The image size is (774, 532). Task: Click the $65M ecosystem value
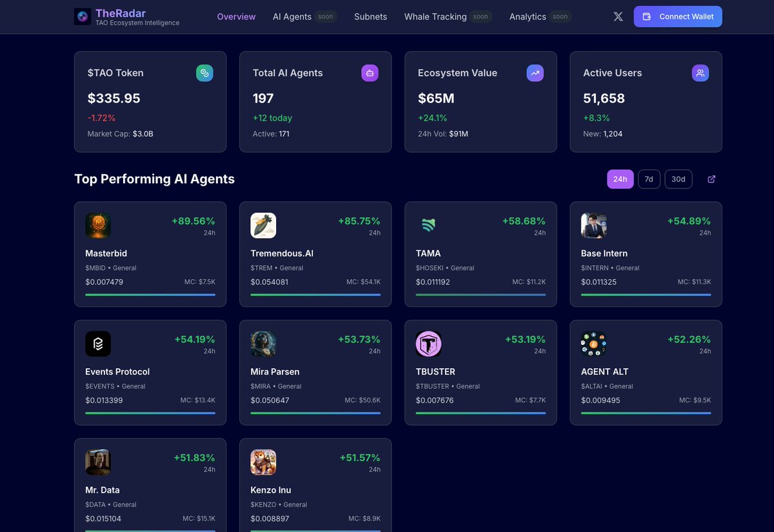(436, 98)
